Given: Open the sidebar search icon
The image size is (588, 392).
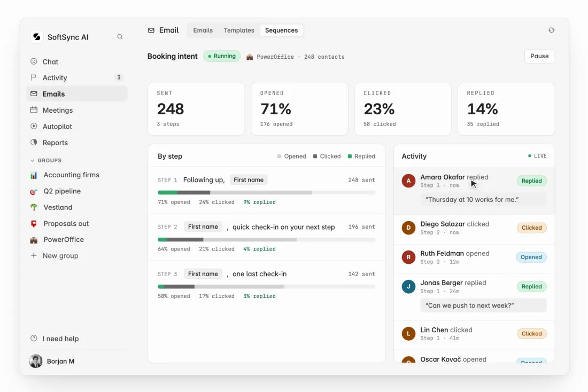Looking at the screenshot, I should 120,37.
